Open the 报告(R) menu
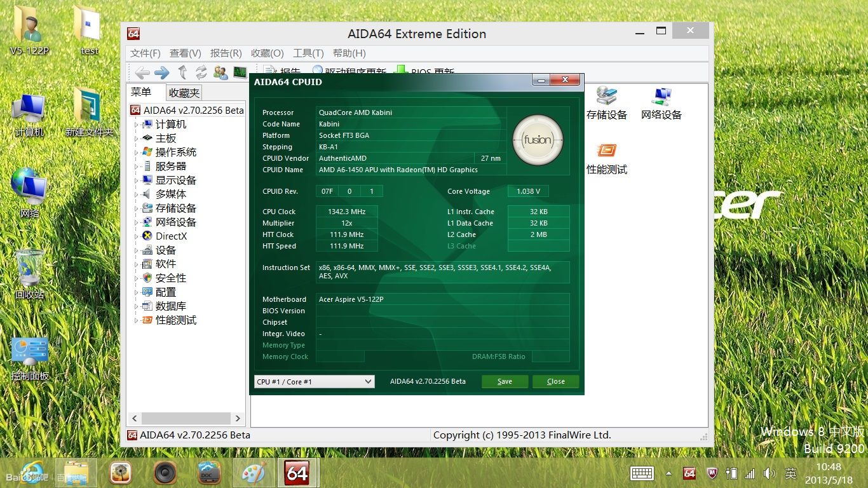868x488 pixels. (x=226, y=53)
